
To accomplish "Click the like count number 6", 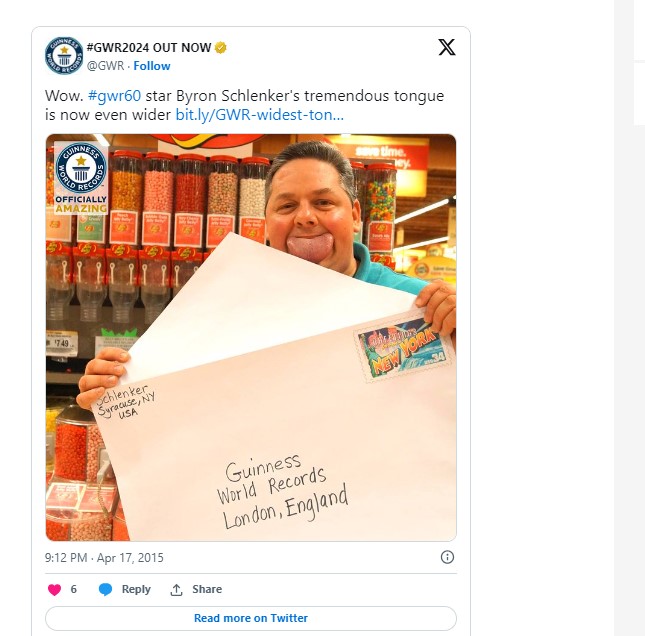I will (74, 589).
